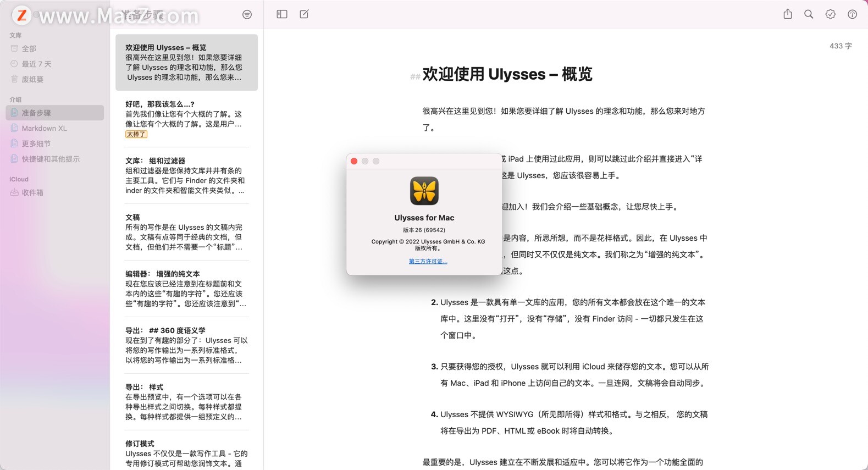Click the 433 字 word counter
This screenshot has height=470, width=868.
point(841,46)
